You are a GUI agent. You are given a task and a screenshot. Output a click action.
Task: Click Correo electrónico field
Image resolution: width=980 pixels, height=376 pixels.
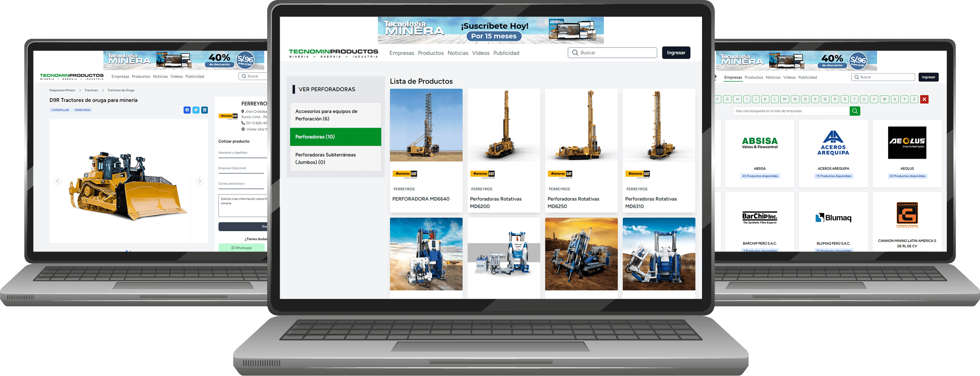pyautogui.click(x=241, y=184)
